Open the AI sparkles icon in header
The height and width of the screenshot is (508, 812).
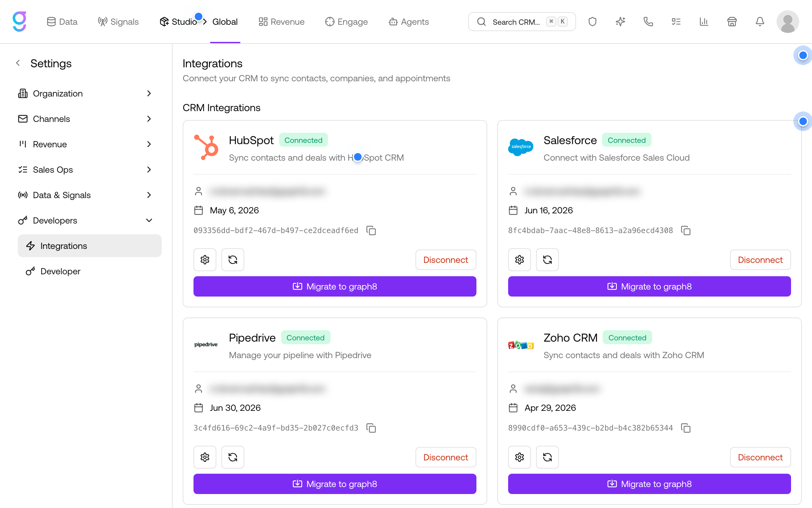coord(620,22)
